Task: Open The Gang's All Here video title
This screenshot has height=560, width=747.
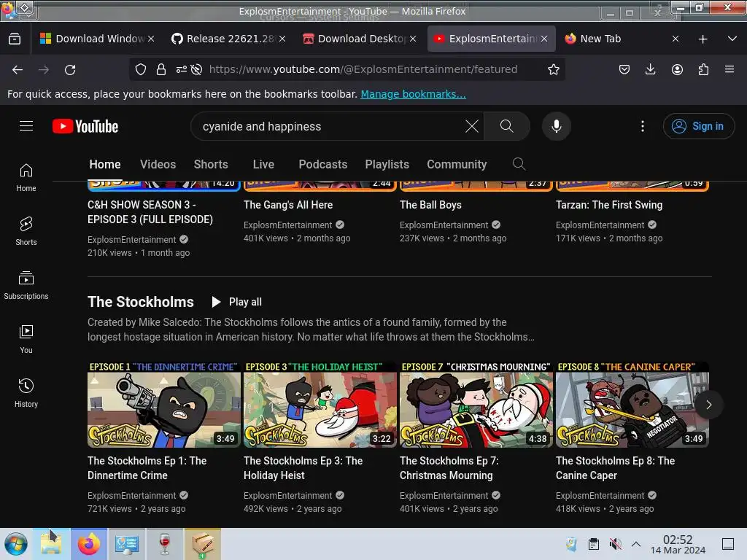Action: click(288, 205)
